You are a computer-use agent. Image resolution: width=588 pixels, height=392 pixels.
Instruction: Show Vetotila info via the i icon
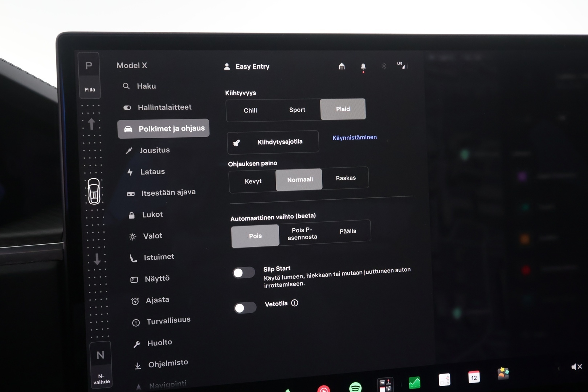(295, 303)
